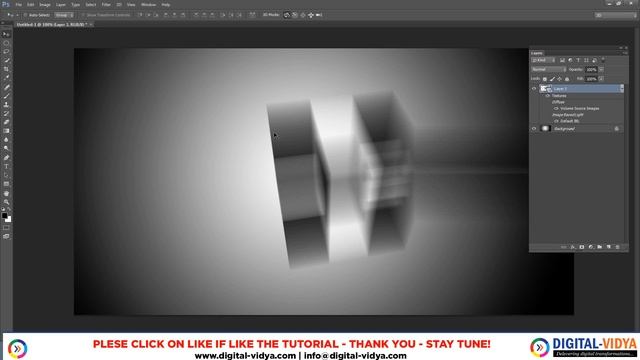640x360 pixels.
Task: Select the Clone Stamp tool
Action: click(x=6, y=104)
